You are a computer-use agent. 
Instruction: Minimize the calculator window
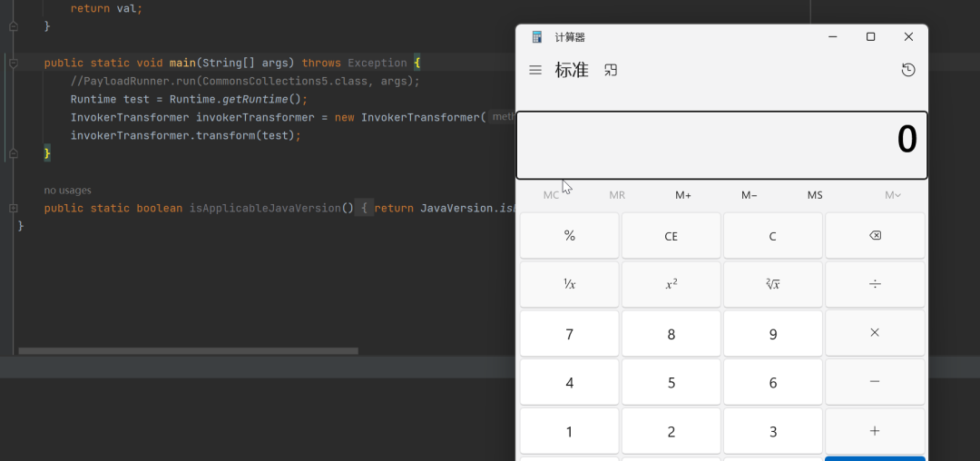point(832,37)
